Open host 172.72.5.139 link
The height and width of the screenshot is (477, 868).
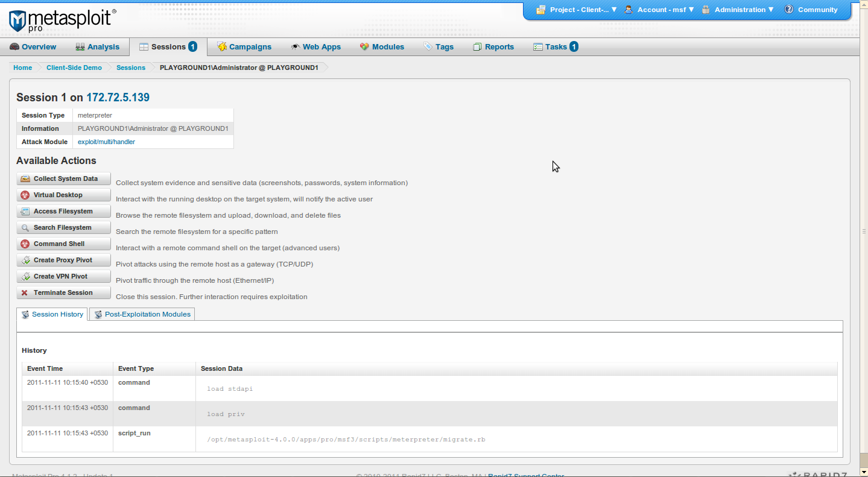click(118, 98)
